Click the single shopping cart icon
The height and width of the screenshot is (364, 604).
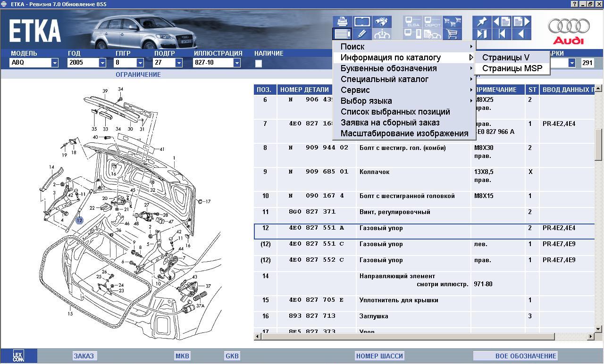(x=453, y=34)
